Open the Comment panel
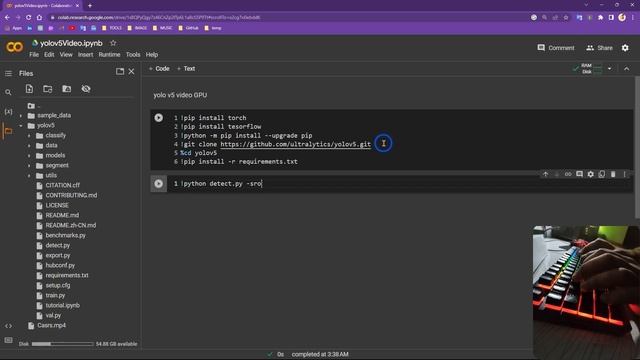Viewport: 640px width, 360px height. tap(556, 48)
